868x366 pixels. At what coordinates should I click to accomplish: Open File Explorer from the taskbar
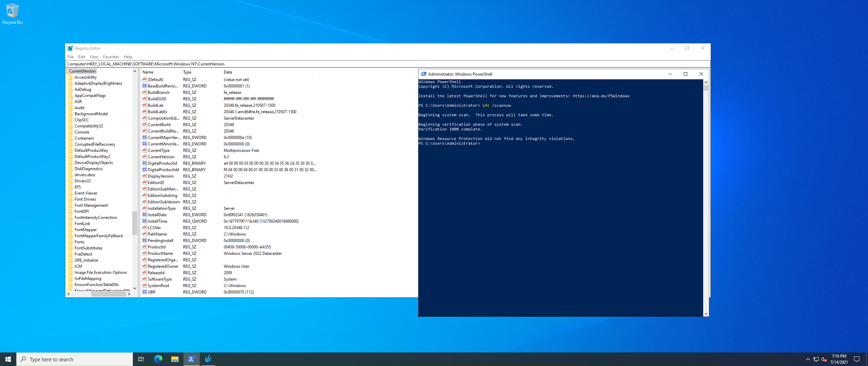pos(175,359)
